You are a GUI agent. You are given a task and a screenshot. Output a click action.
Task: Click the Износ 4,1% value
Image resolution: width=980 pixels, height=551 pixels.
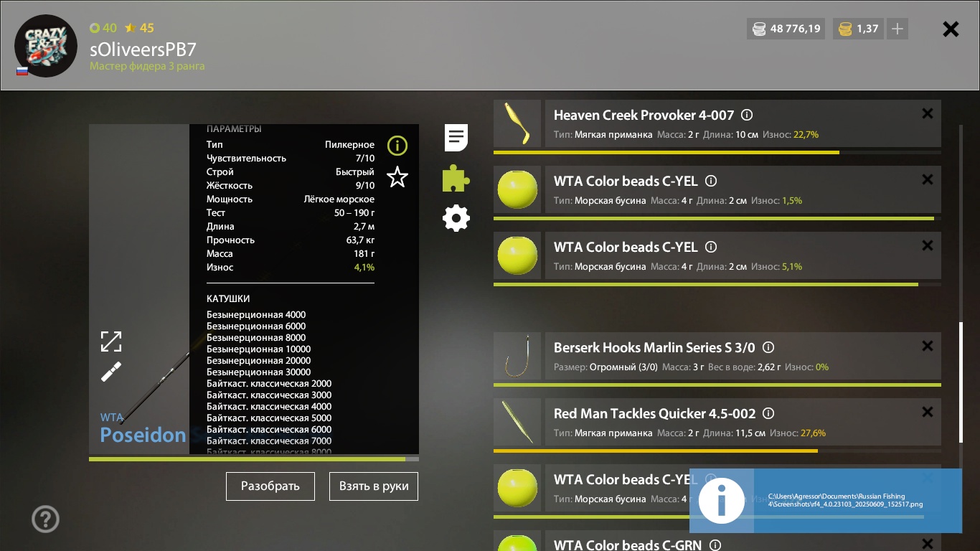tap(364, 267)
